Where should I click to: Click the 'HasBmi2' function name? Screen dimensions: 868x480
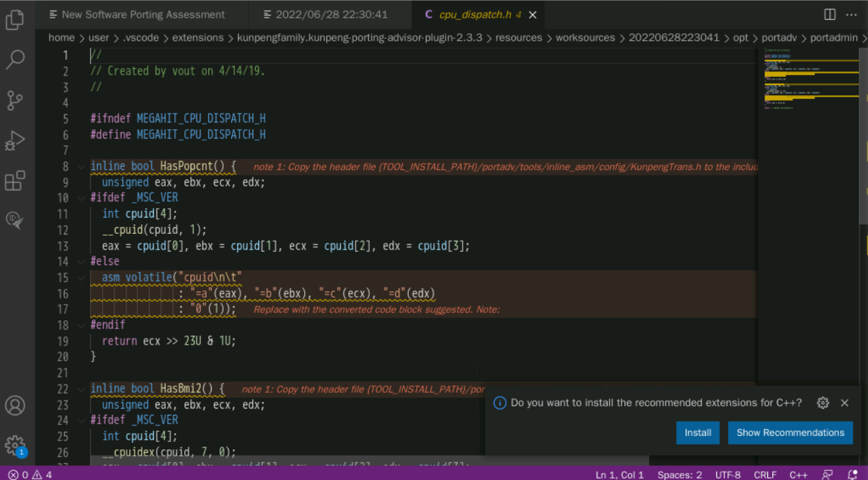[183, 389]
